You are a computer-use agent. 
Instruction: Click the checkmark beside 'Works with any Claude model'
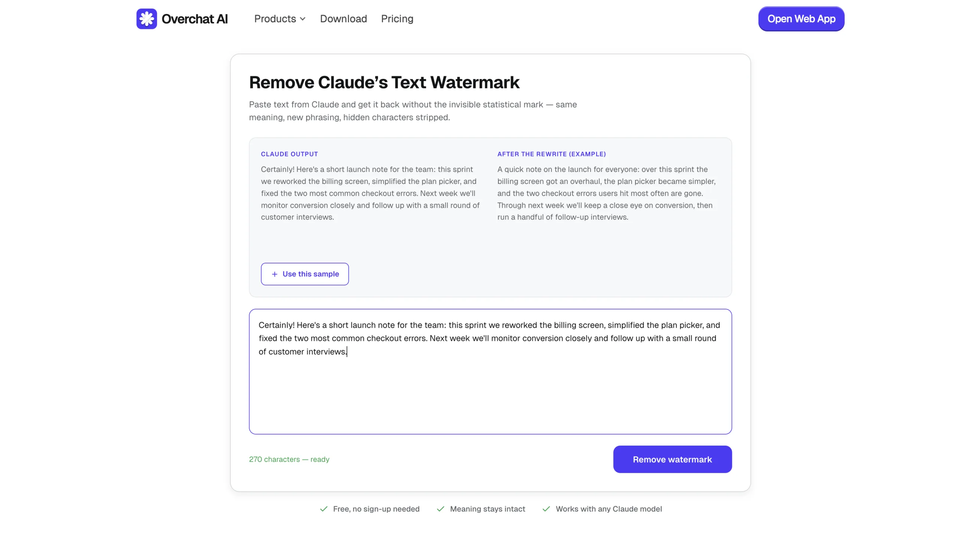[545, 509]
